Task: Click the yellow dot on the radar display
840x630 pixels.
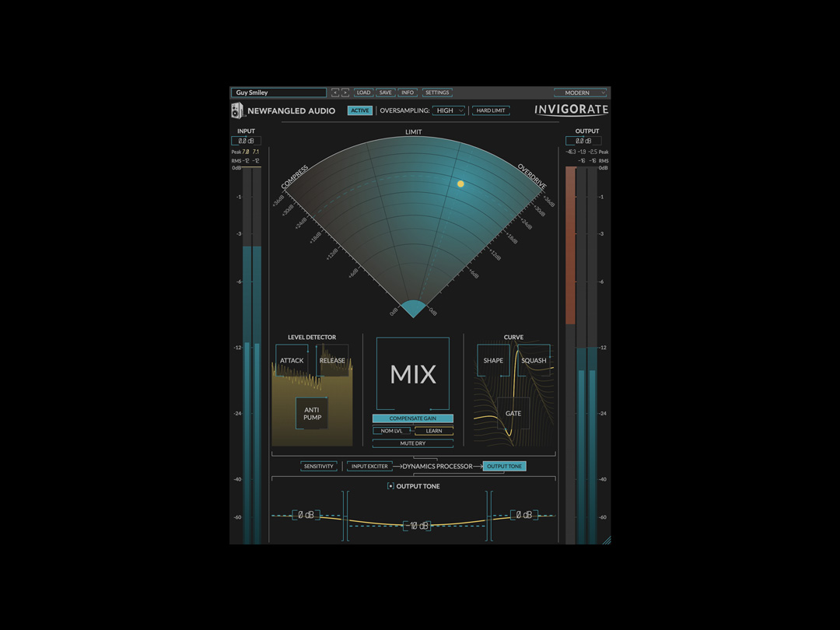Action: point(460,184)
